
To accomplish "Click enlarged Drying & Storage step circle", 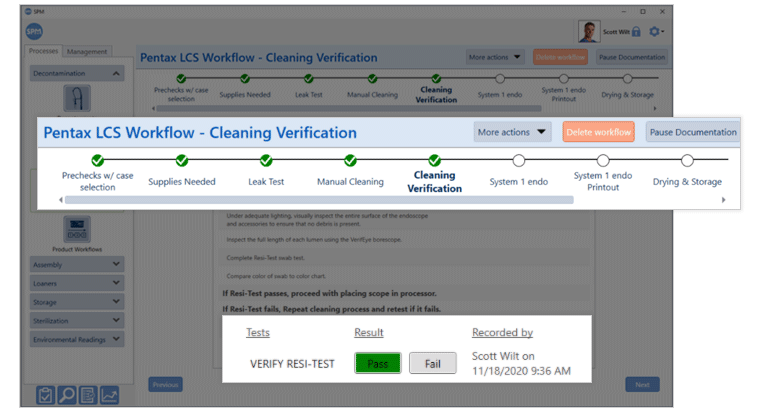I will tap(687, 160).
